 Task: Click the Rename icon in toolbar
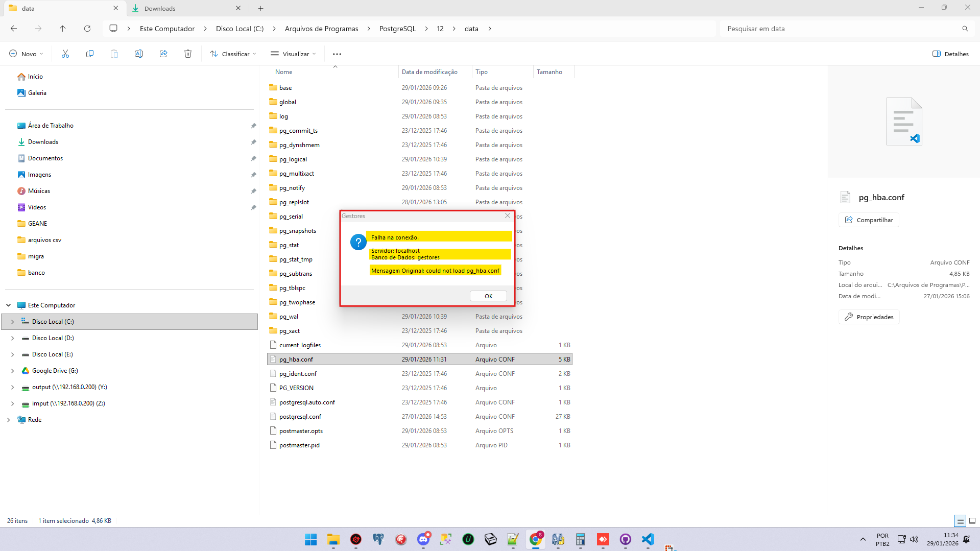coord(139,54)
